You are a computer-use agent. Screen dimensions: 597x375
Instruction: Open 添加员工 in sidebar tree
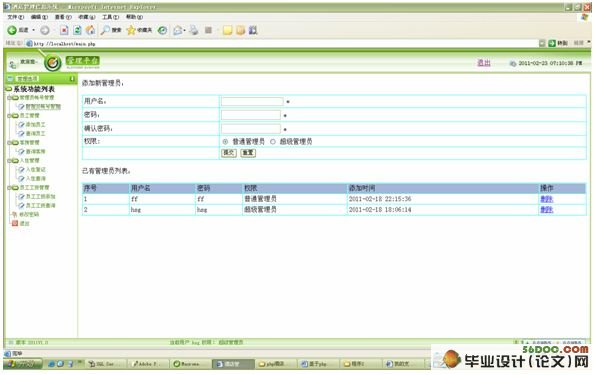click(x=35, y=124)
